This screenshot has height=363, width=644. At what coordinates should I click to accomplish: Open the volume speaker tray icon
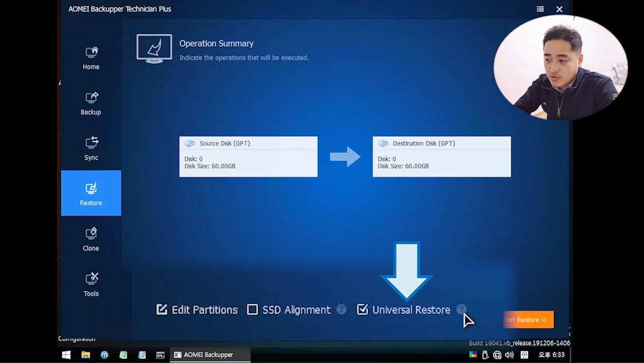509,355
